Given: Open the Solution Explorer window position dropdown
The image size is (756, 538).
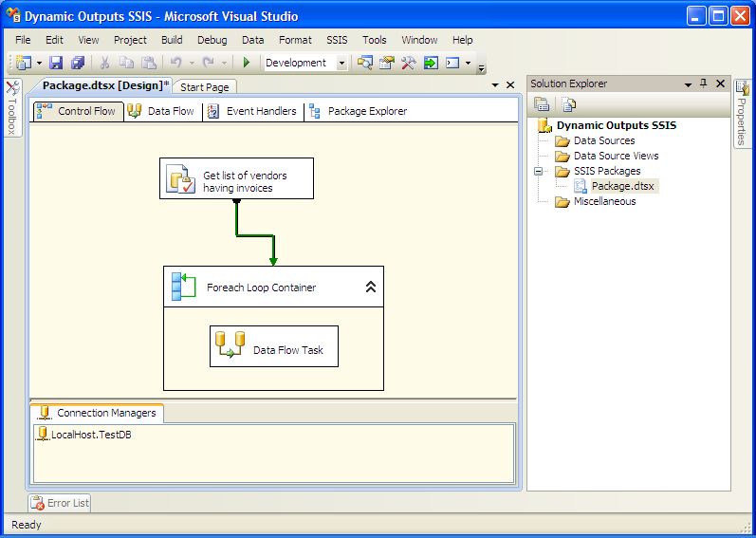Looking at the screenshot, I should tap(688, 84).
